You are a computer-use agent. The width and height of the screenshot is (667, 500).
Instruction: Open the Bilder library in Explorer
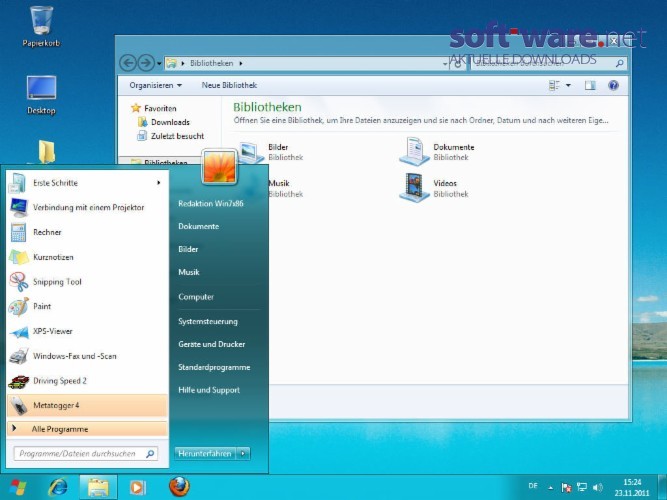pos(252,152)
